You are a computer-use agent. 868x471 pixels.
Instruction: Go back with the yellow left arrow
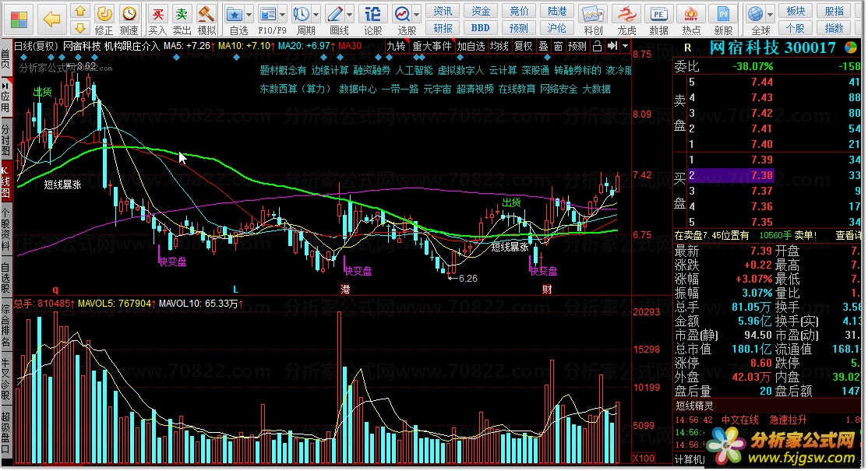point(51,19)
